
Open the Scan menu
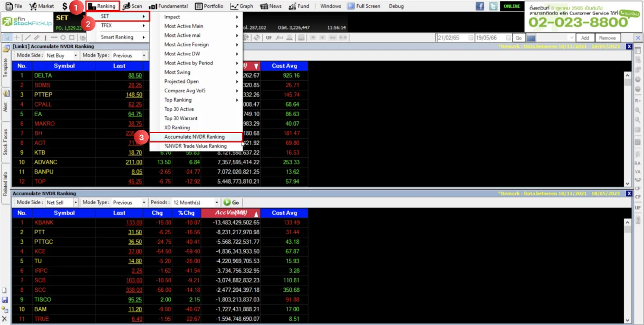[132, 6]
